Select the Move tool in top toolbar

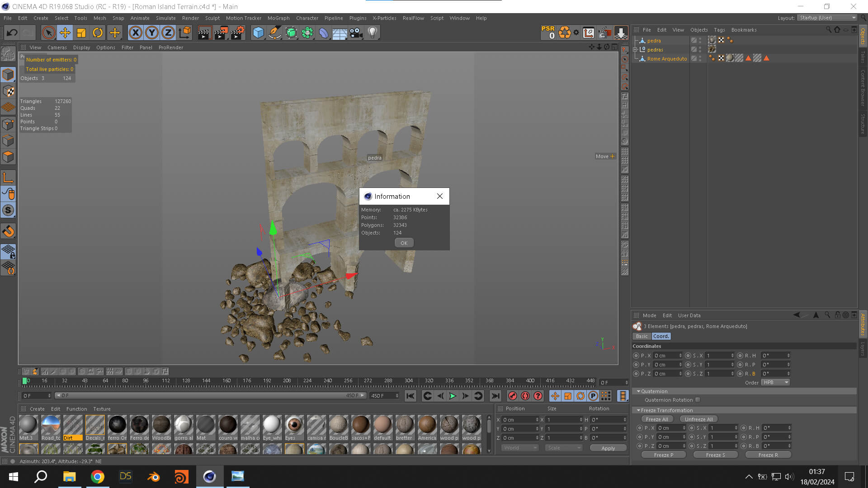[x=65, y=33]
